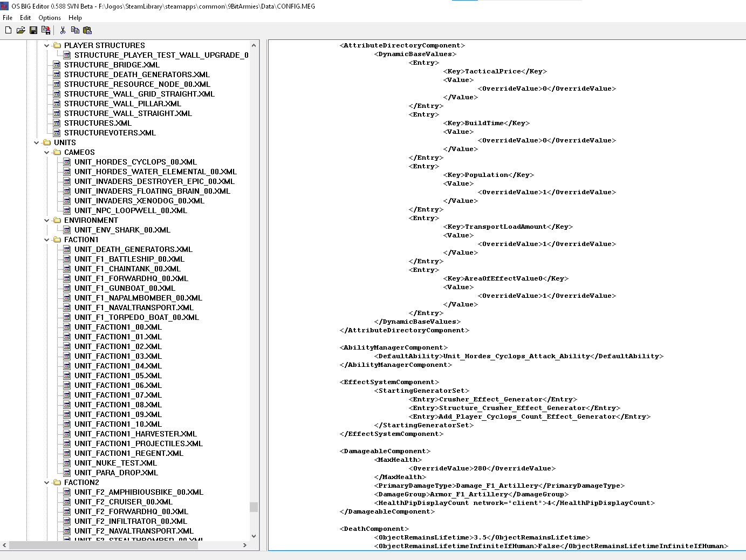The width and height of the screenshot is (746, 560).
Task: Click the OS BIG Editor title bar app icon
Action: (5, 6)
